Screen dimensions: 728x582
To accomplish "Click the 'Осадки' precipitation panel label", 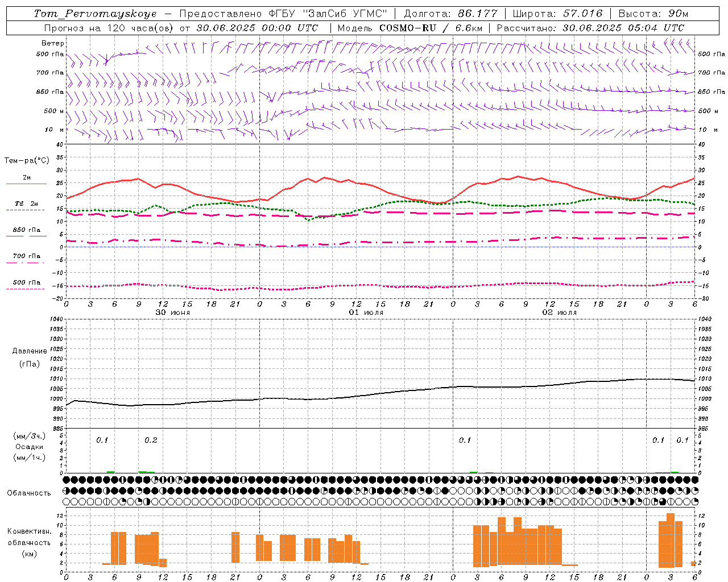I will [30, 447].
